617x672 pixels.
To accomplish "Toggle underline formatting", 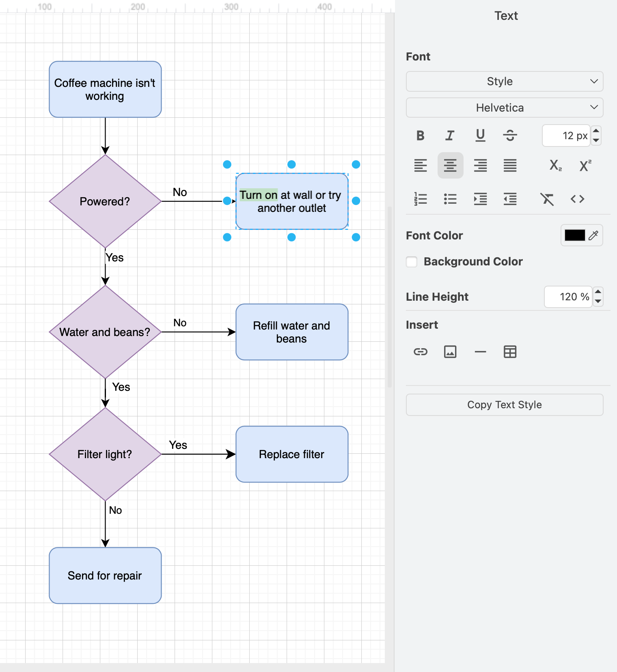I will pos(480,136).
